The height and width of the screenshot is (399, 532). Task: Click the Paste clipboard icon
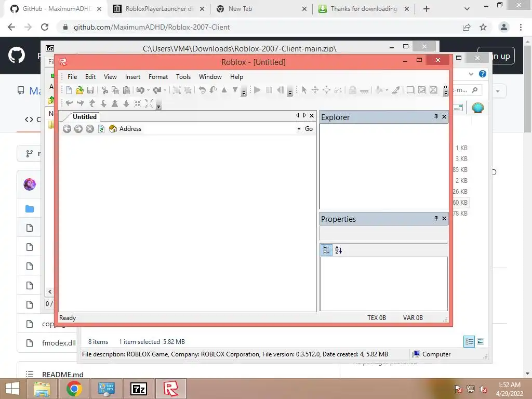click(126, 90)
